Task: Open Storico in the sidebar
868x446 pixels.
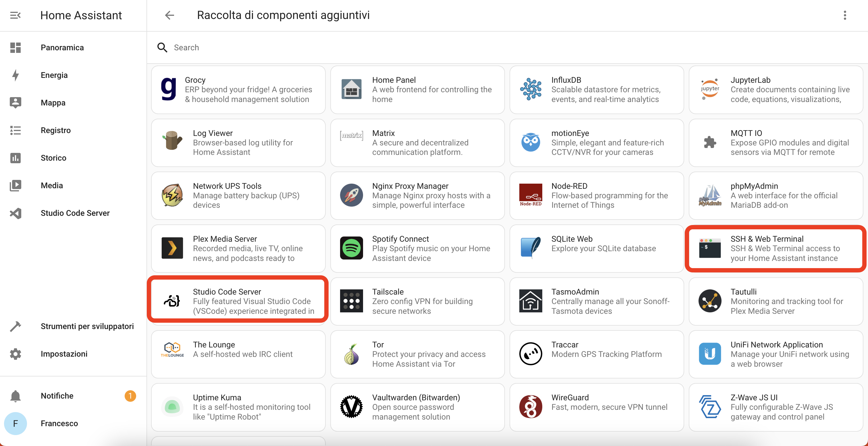Action: point(73,158)
